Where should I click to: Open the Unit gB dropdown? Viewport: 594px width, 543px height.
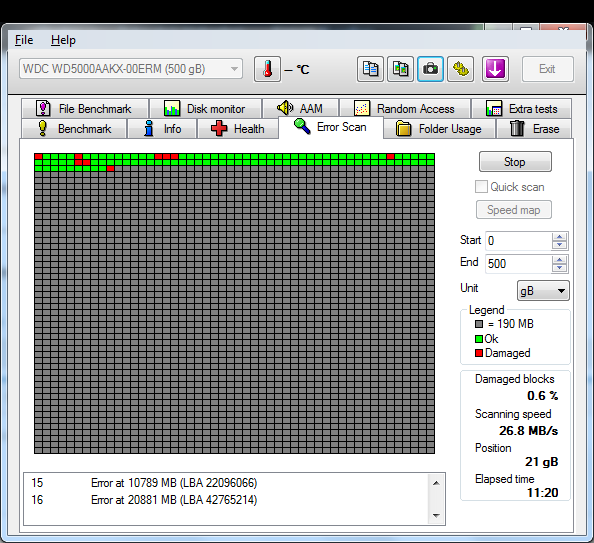click(543, 291)
